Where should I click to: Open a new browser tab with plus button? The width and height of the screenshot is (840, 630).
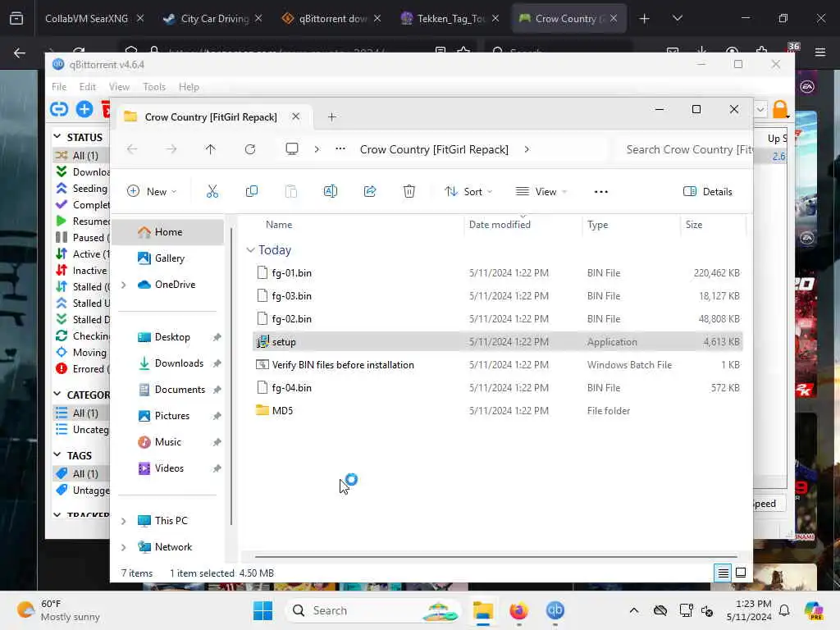point(645,19)
